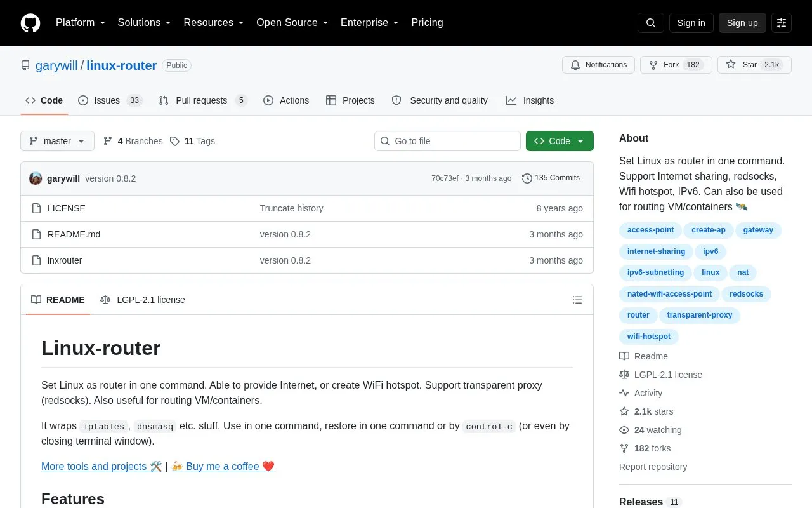Click the README outline list icon
Viewport: 812px width, 508px height.
coord(577,300)
